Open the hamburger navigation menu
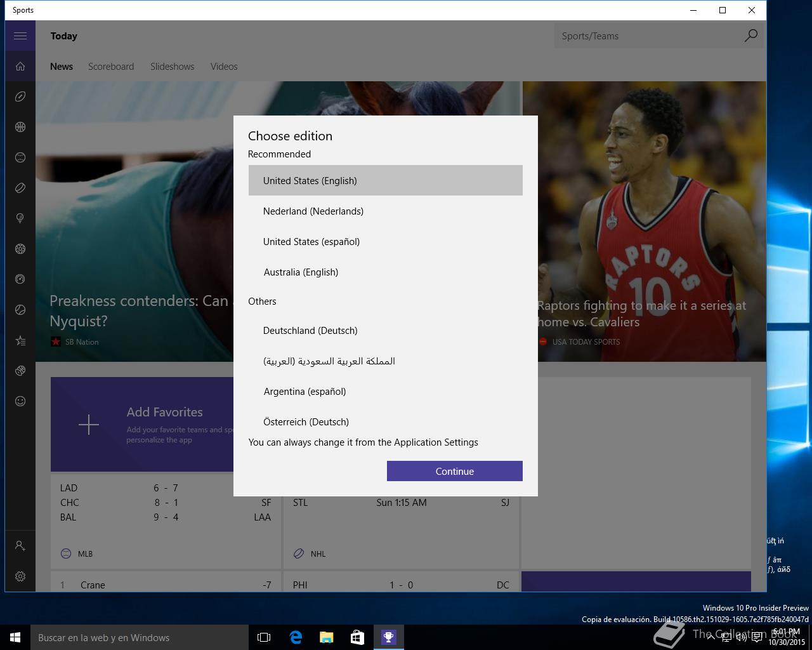Viewport: 812px width, 650px height. 20,36
